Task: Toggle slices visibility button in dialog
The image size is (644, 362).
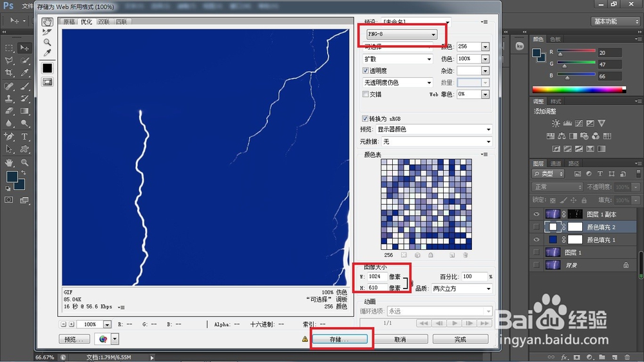Action: (47, 82)
